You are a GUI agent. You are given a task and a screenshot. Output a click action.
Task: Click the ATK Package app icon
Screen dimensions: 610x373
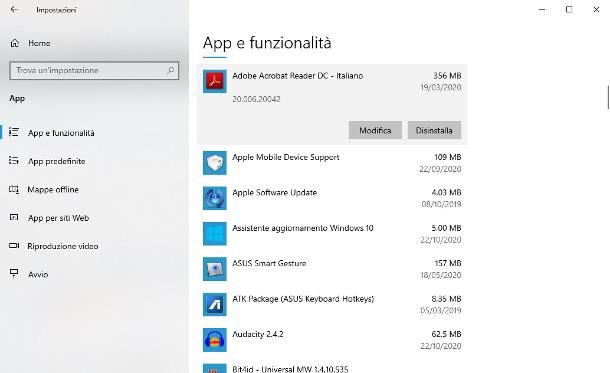(x=215, y=305)
